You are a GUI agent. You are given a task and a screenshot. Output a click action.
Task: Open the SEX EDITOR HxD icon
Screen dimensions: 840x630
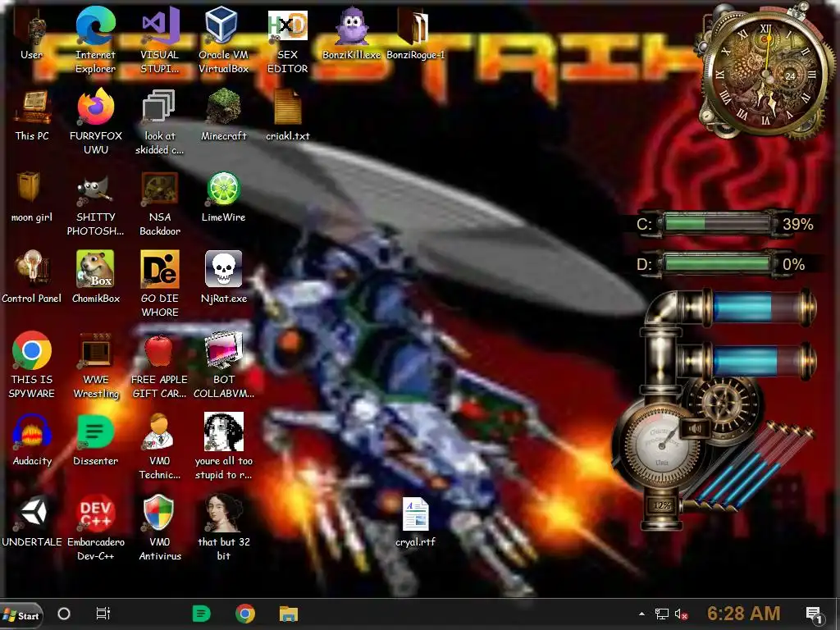288,40
